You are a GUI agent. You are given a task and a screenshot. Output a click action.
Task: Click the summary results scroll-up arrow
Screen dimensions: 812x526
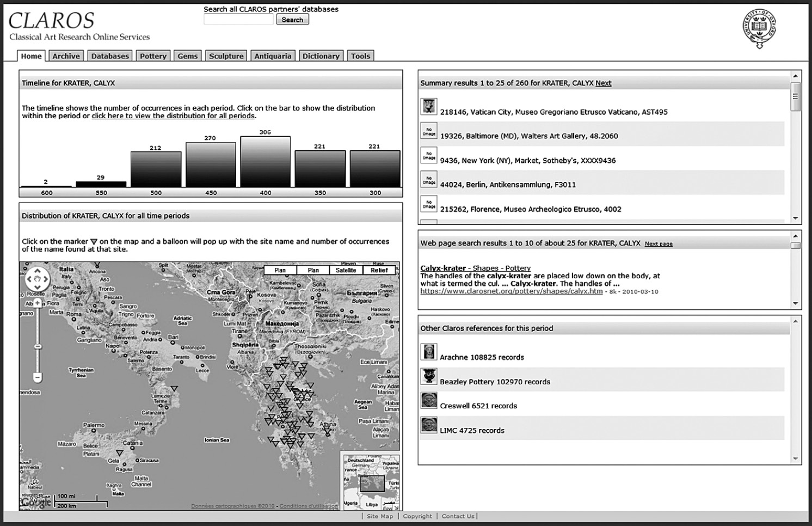(x=796, y=76)
